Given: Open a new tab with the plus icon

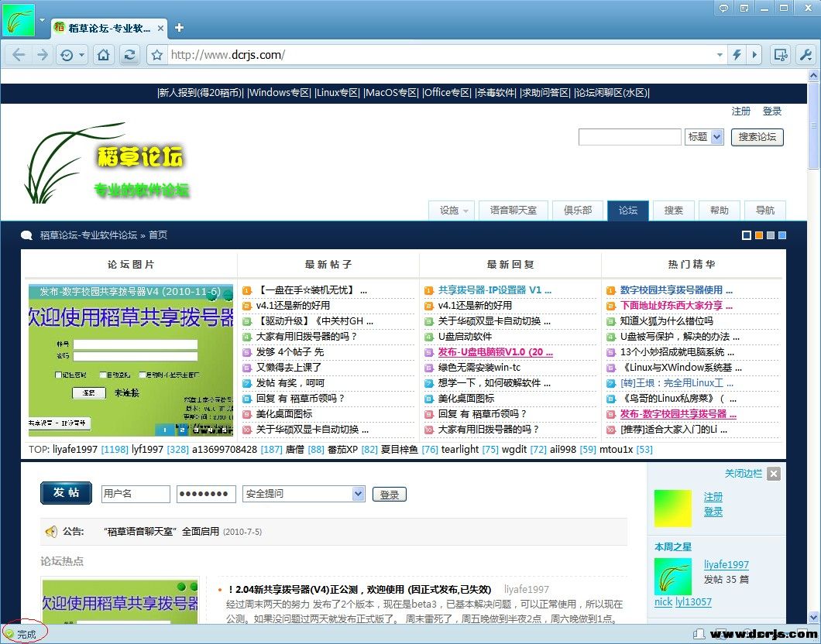Looking at the screenshot, I should [179, 28].
